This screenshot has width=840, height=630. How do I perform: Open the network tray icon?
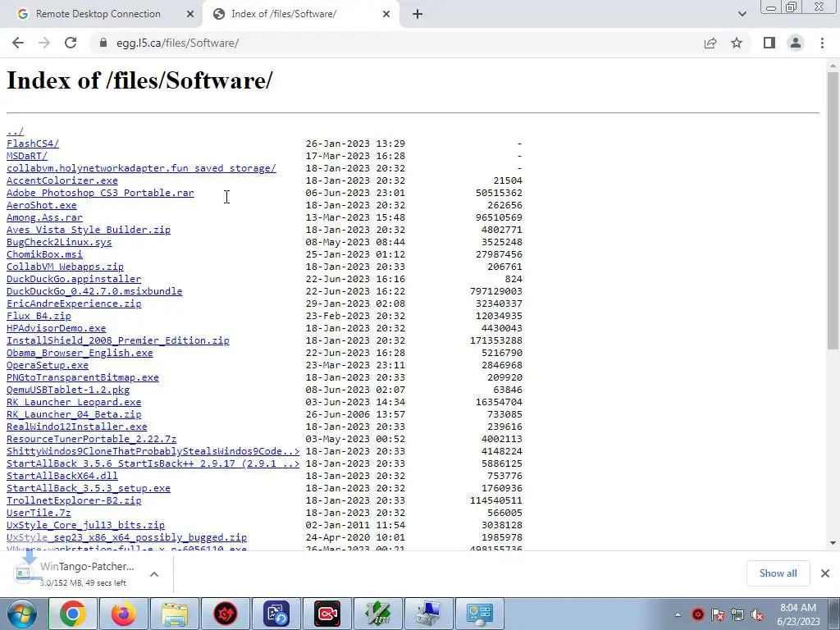point(737,614)
